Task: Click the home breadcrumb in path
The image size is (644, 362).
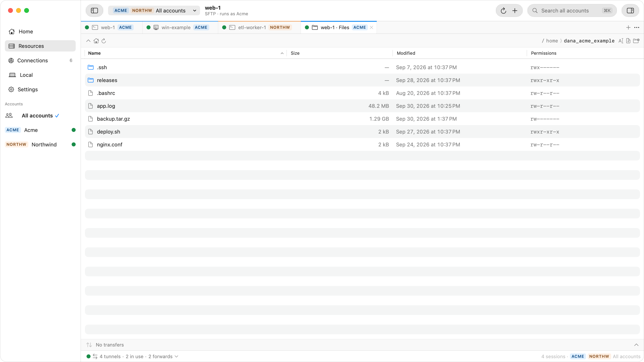Action: coord(552,41)
